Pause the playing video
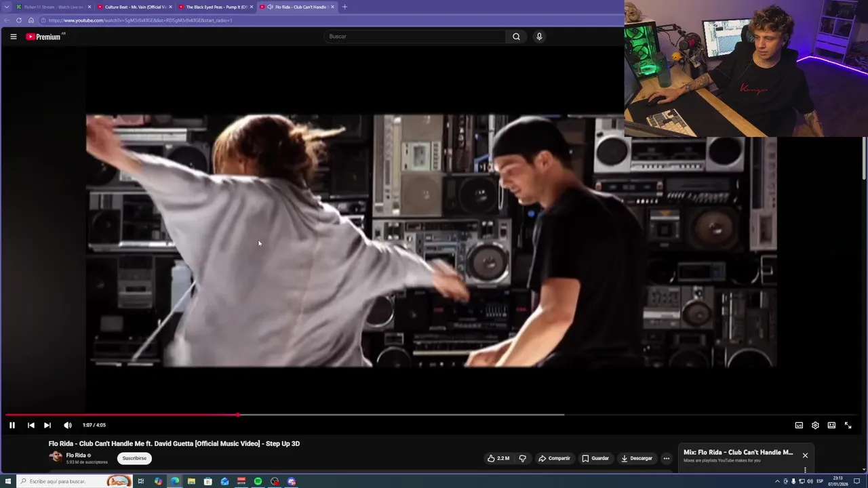Image resolution: width=868 pixels, height=488 pixels. (x=12, y=425)
